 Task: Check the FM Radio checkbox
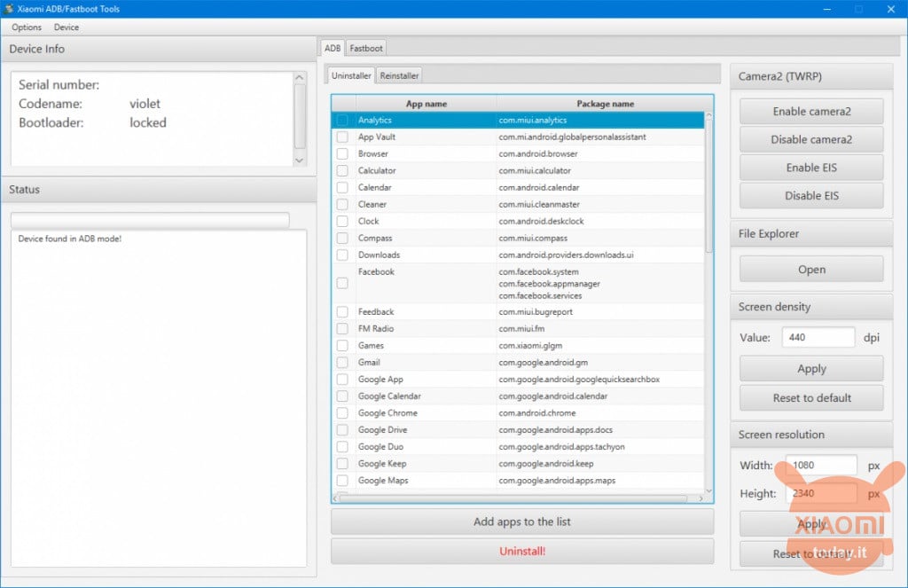pyautogui.click(x=342, y=328)
